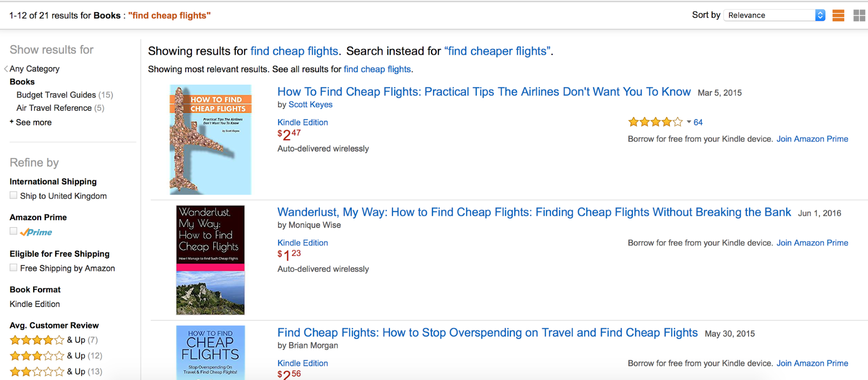Select Air Travel Reference category
Image resolution: width=868 pixels, height=380 pixels.
54,108
